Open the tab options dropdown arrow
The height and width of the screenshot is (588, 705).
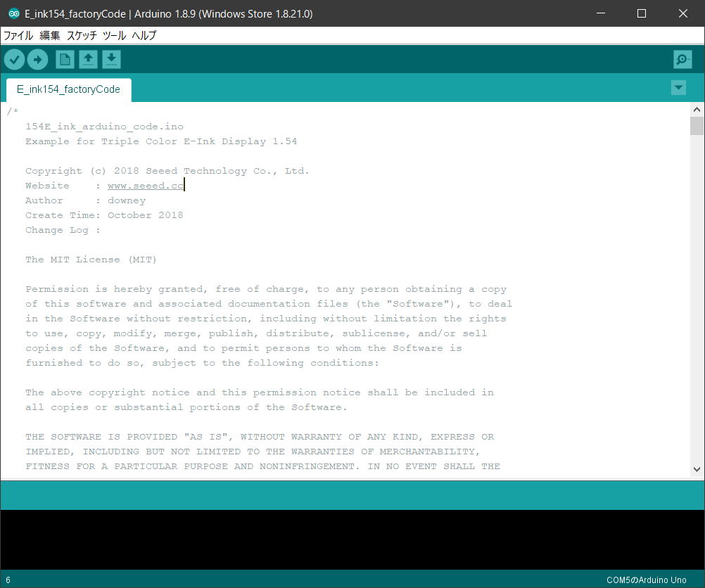[678, 87]
